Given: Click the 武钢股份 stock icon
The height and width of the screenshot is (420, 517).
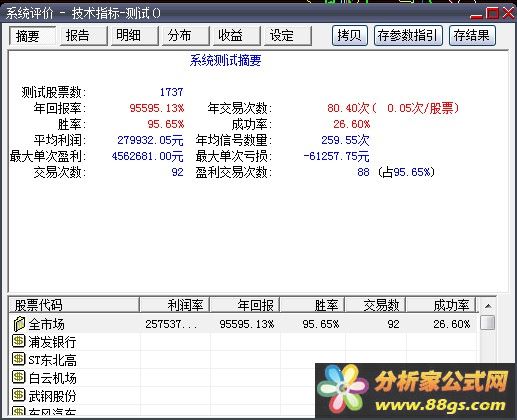Looking at the screenshot, I should click(19, 395).
